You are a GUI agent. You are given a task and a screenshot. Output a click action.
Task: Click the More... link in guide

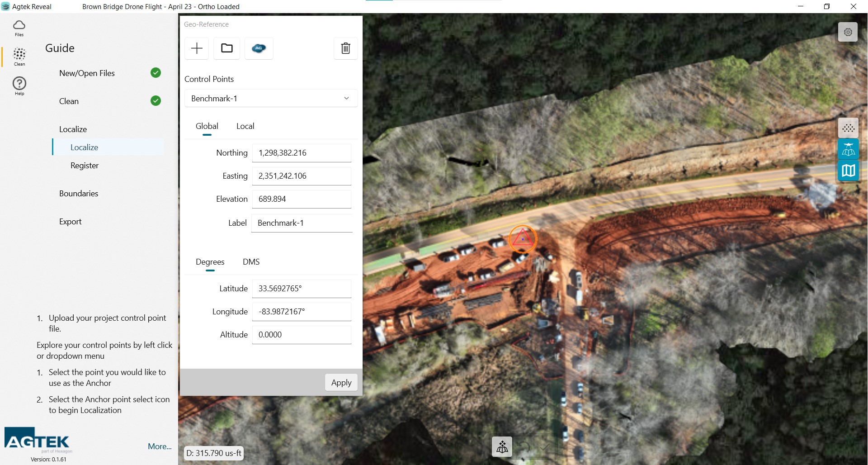coord(160,446)
